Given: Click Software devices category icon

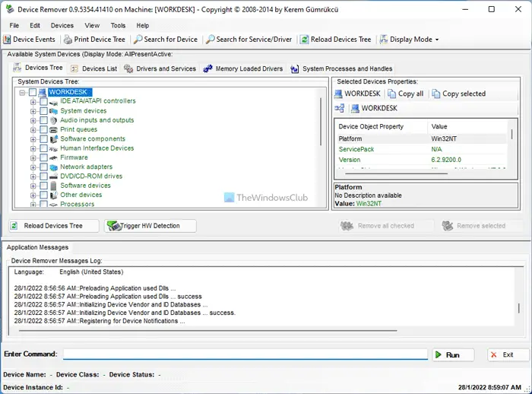Looking at the screenshot, I should (53, 186).
